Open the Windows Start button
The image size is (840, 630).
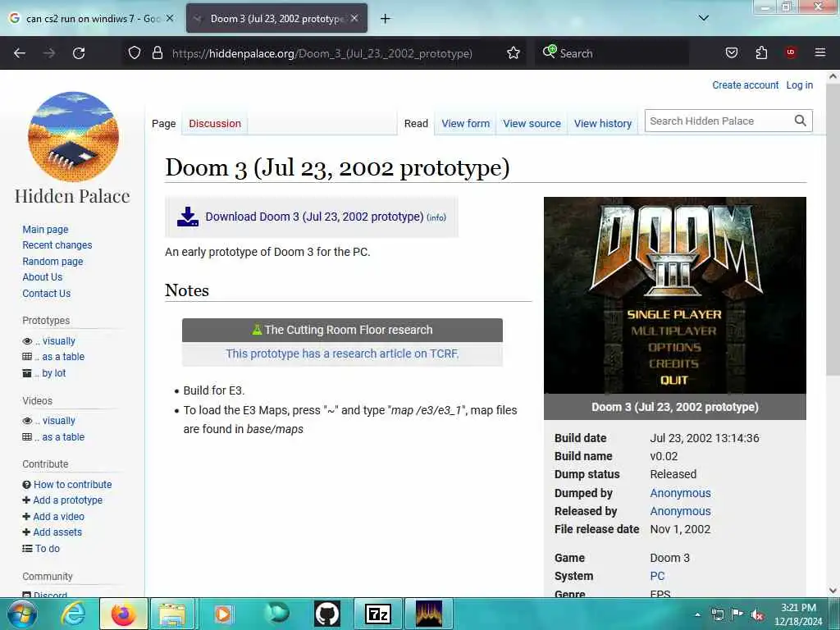(21, 614)
